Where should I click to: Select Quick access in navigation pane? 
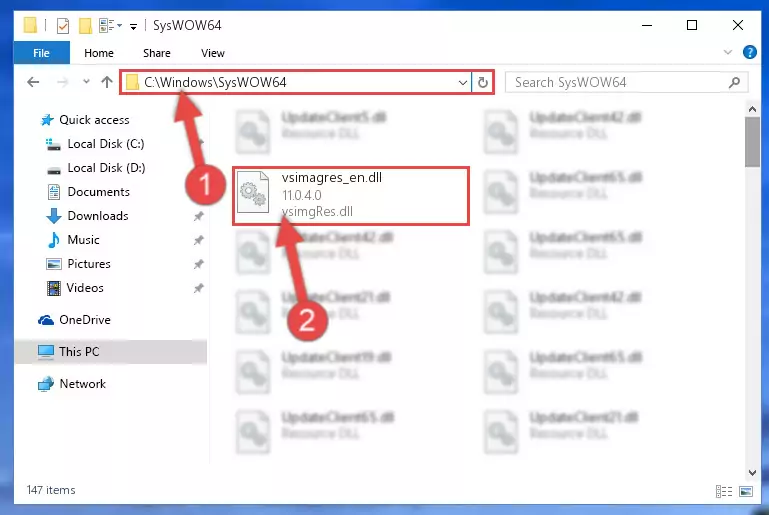(94, 120)
